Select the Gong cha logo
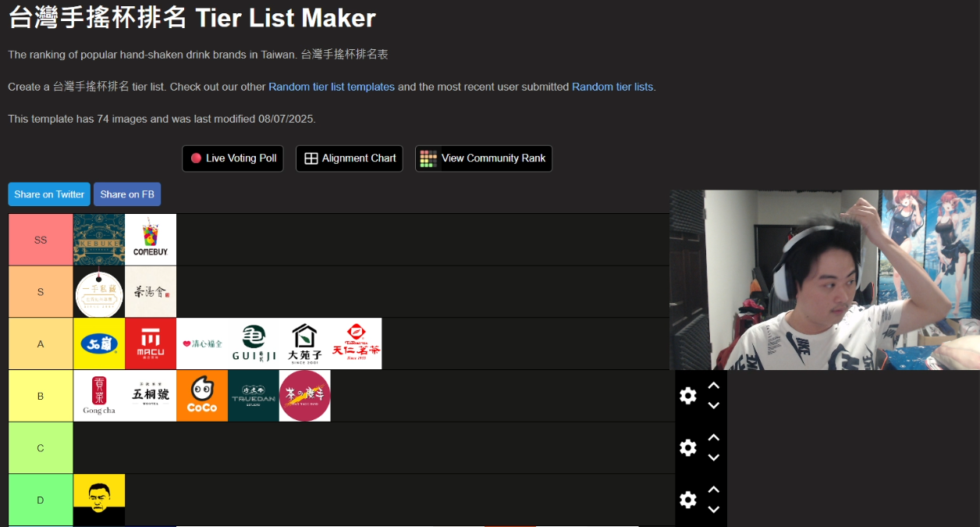 (99, 396)
